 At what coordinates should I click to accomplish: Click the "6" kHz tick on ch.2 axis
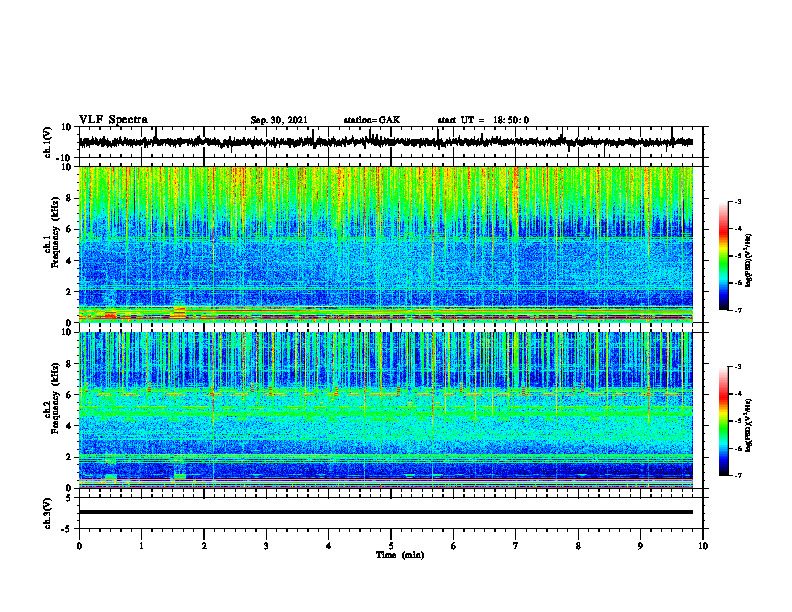[x=69, y=395]
